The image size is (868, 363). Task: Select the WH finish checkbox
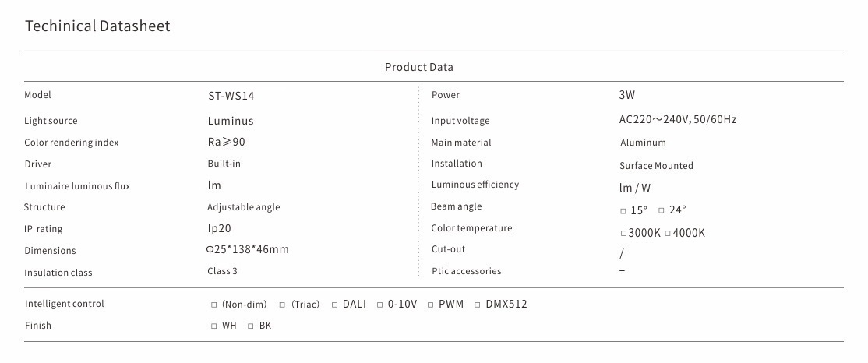tap(214, 326)
